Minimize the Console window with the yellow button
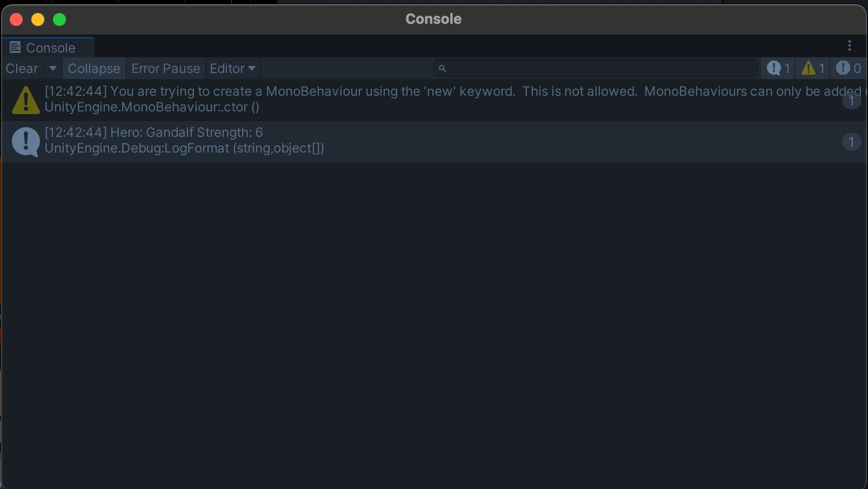 (x=38, y=19)
